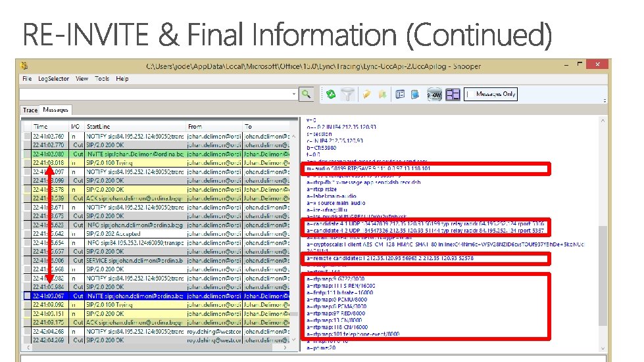The width and height of the screenshot is (644, 362).
Task: Click the column detail view icon
Action: (400, 95)
